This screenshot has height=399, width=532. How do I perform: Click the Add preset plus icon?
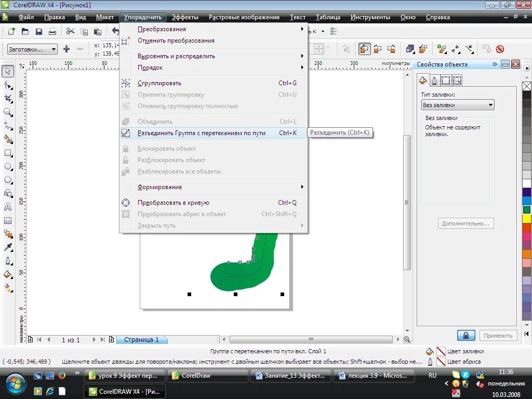[66, 49]
